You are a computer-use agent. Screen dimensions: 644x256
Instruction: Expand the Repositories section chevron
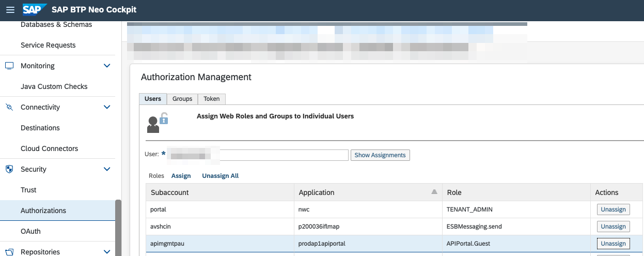click(107, 252)
